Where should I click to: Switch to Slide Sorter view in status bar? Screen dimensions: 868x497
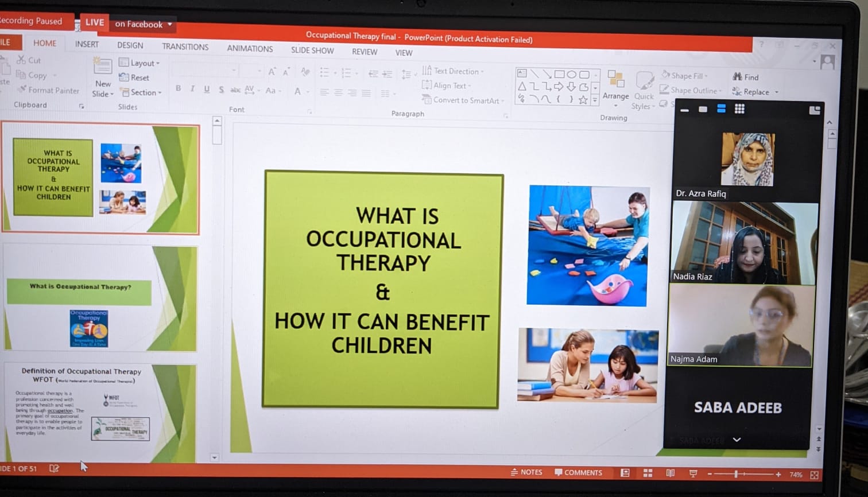pyautogui.click(x=648, y=473)
